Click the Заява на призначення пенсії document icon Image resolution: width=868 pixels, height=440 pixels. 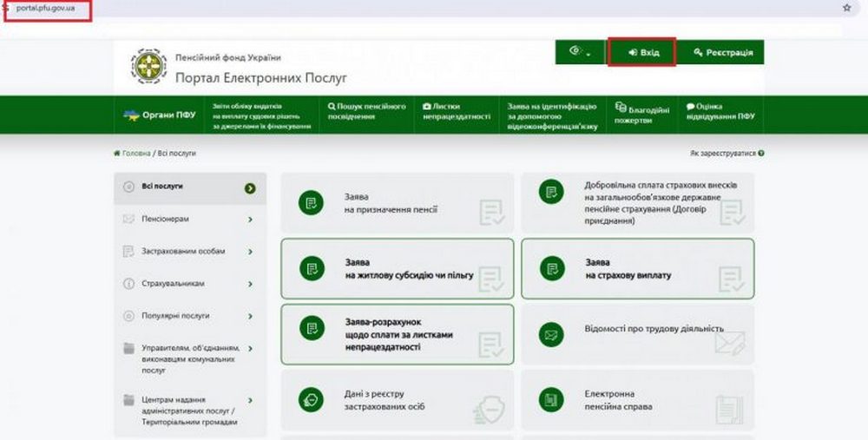[310, 203]
